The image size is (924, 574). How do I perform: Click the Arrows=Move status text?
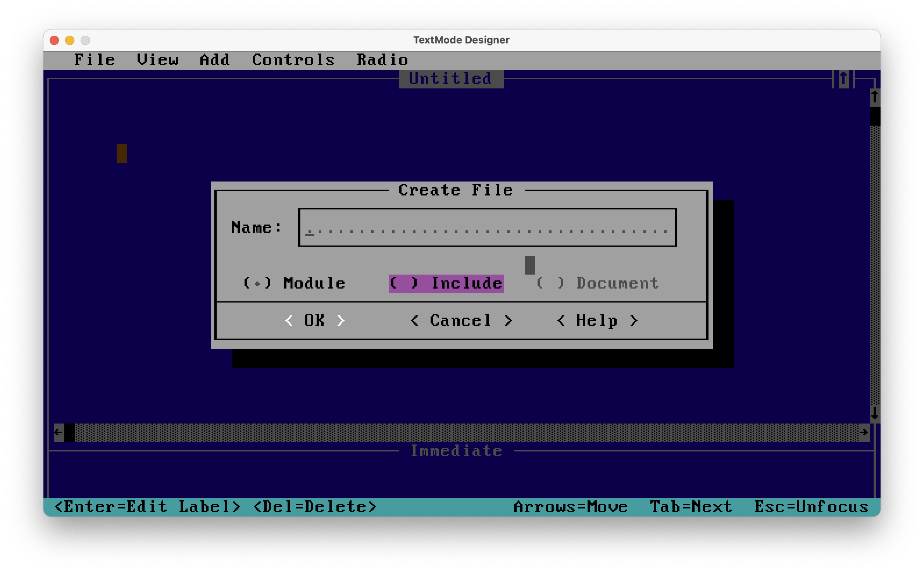click(x=571, y=507)
